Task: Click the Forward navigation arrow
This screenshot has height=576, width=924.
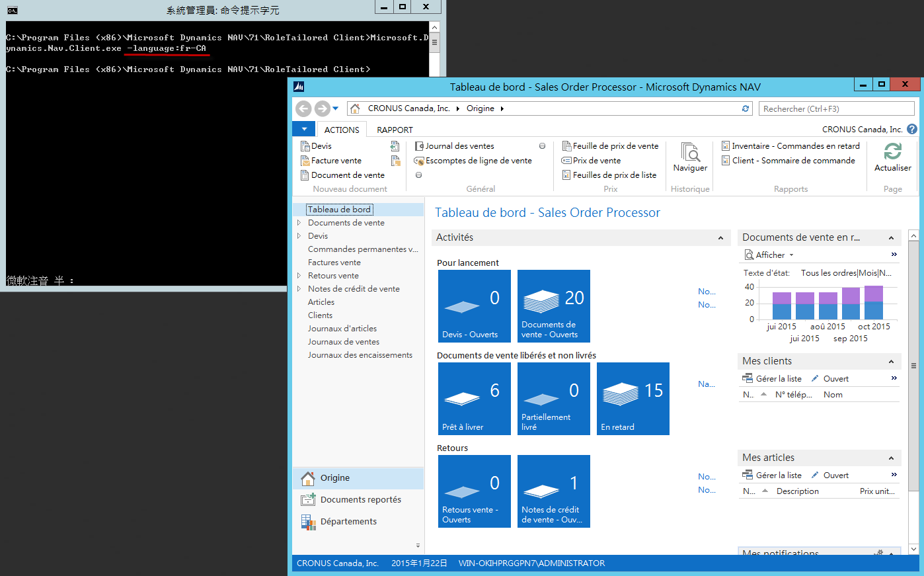Action: click(322, 108)
